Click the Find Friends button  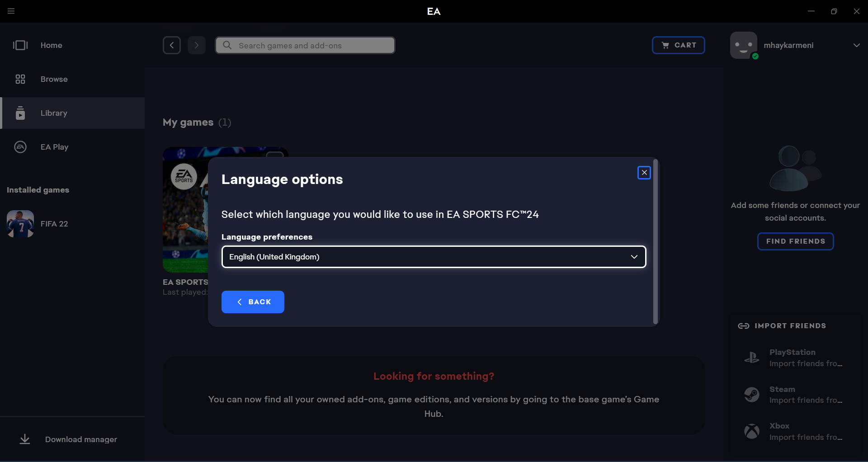click(796, 241)
